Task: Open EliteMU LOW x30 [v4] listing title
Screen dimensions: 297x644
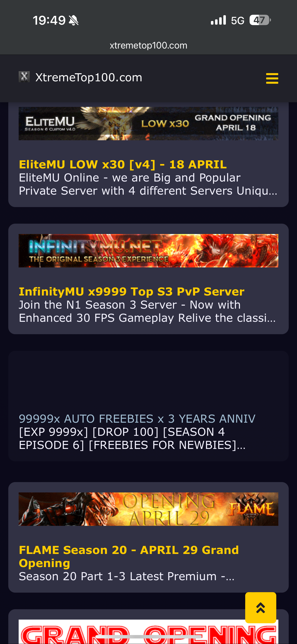Action: 123,164
